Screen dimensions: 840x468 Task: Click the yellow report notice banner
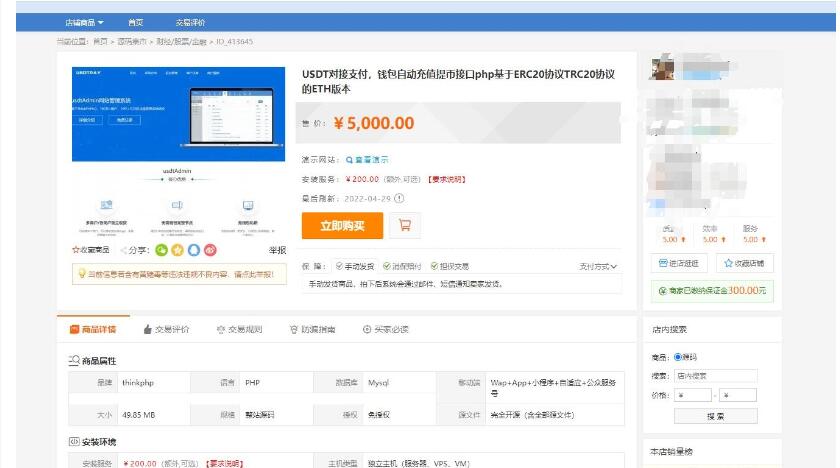point(179,274)
